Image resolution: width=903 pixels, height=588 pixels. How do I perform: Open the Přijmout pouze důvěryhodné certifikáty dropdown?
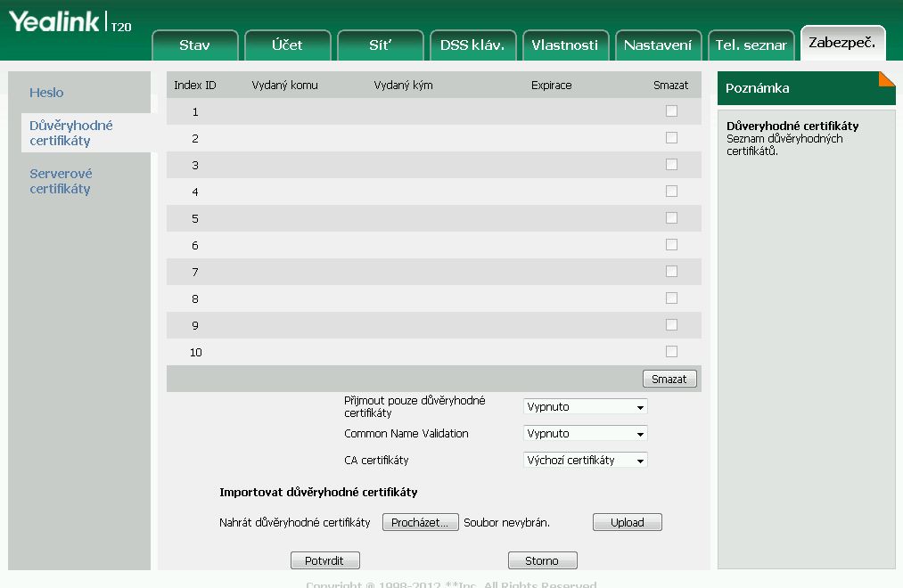click(x=585, y=407)
